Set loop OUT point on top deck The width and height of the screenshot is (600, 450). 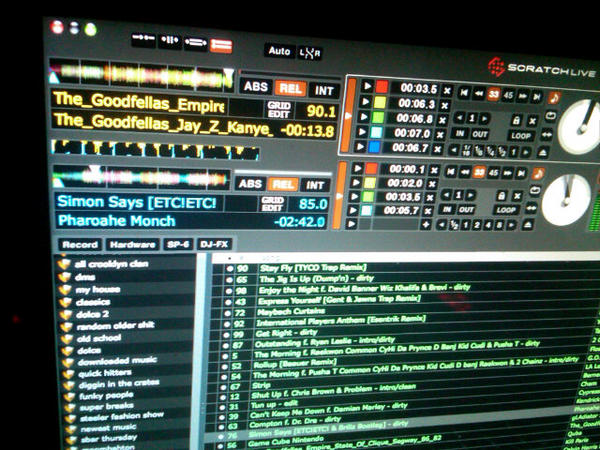click(479, 134)
